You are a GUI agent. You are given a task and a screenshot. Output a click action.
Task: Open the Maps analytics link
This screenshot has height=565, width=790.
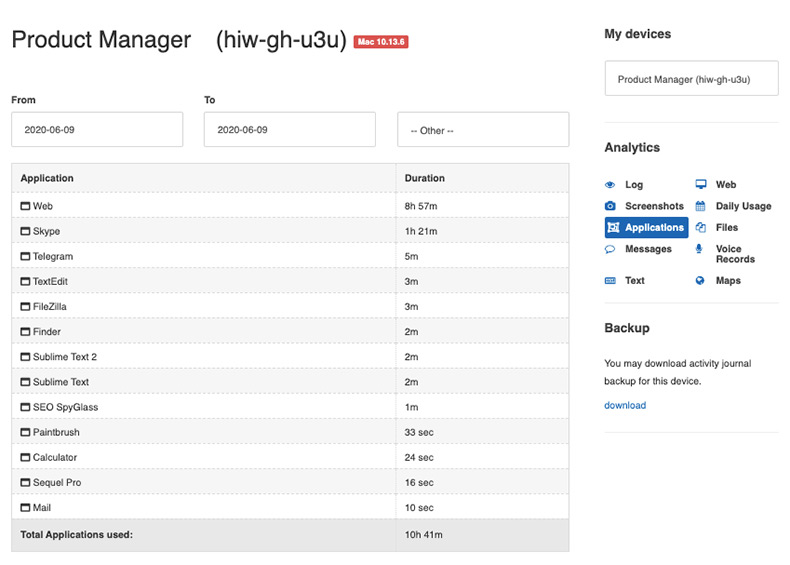pos(728,281)
